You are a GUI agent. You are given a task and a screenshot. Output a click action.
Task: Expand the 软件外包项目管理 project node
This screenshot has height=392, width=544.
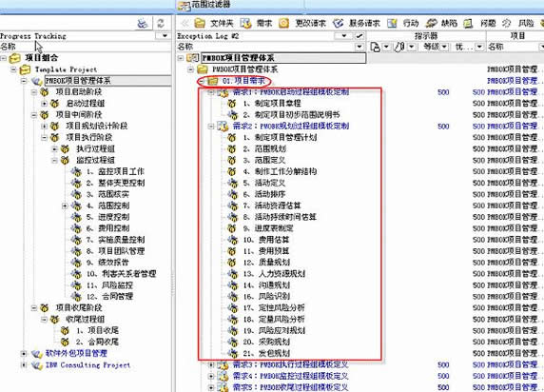(24, 354)
